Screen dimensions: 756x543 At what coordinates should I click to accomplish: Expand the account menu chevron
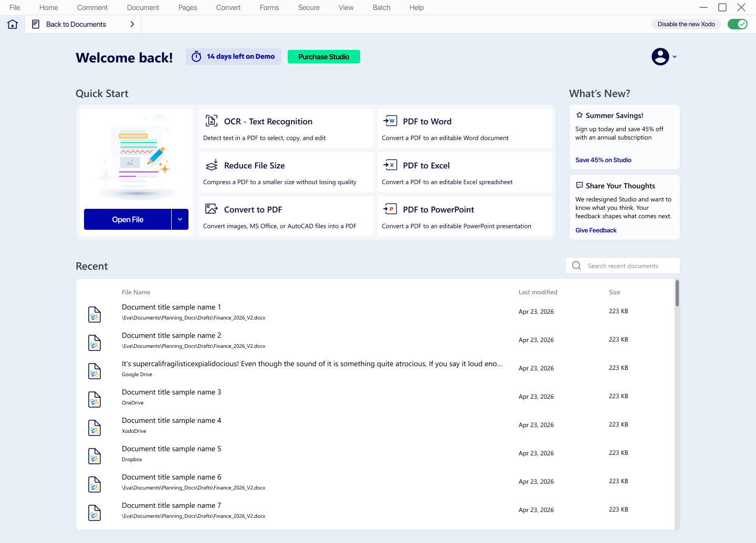675,57
